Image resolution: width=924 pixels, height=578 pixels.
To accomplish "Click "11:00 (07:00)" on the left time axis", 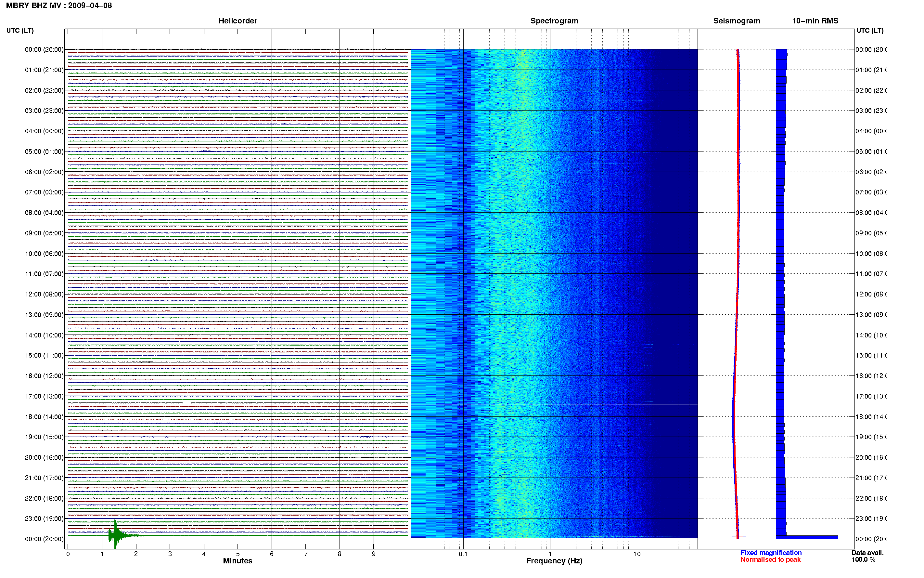I will click(x=44, y=274).
